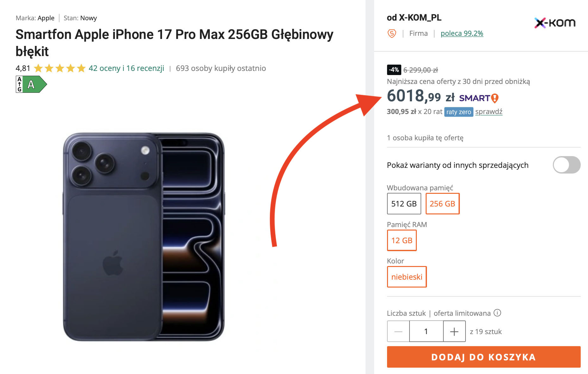Select the 512 GB storage option
588x374 pixels.
click(404, 204)
